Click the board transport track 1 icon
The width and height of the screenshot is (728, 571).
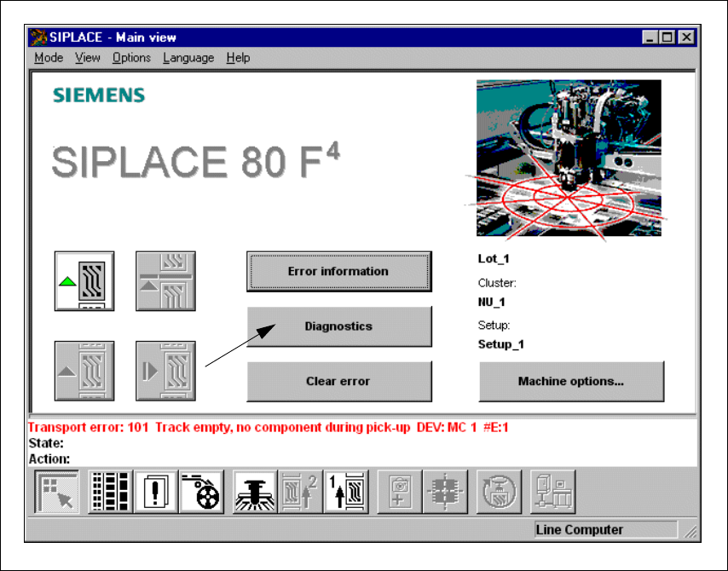[346, 492]
